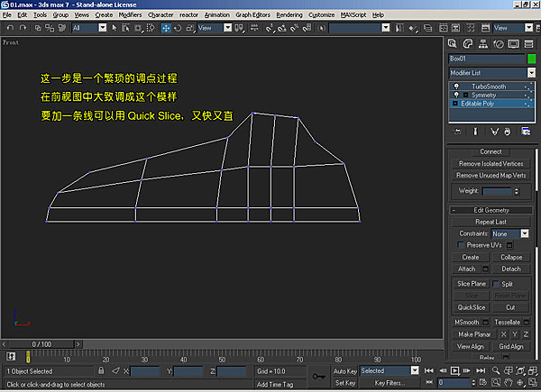Click Make Unique icon below stack
This screenshot has height=392, width=541.
pos(494,132)
